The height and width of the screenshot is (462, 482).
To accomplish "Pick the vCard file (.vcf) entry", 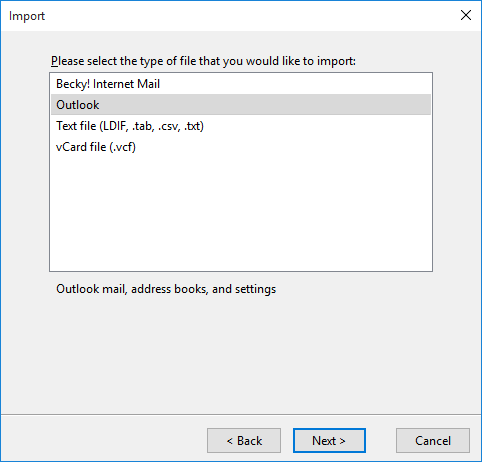I will [241, 147].
